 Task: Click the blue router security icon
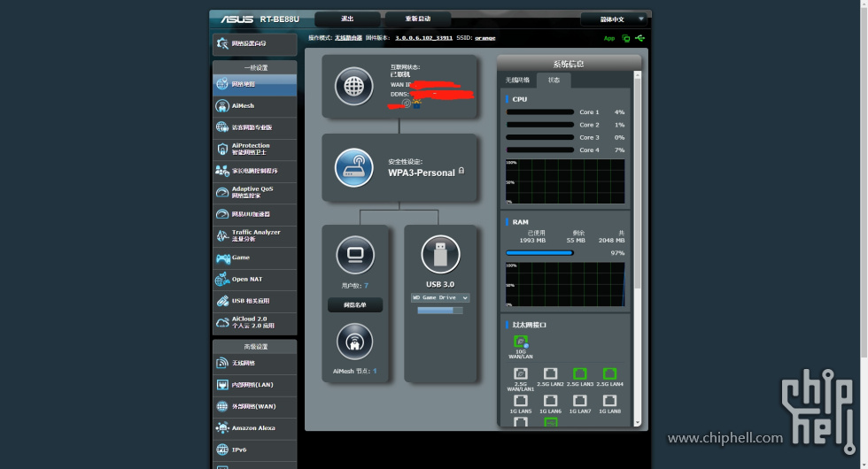pos(353,167)
